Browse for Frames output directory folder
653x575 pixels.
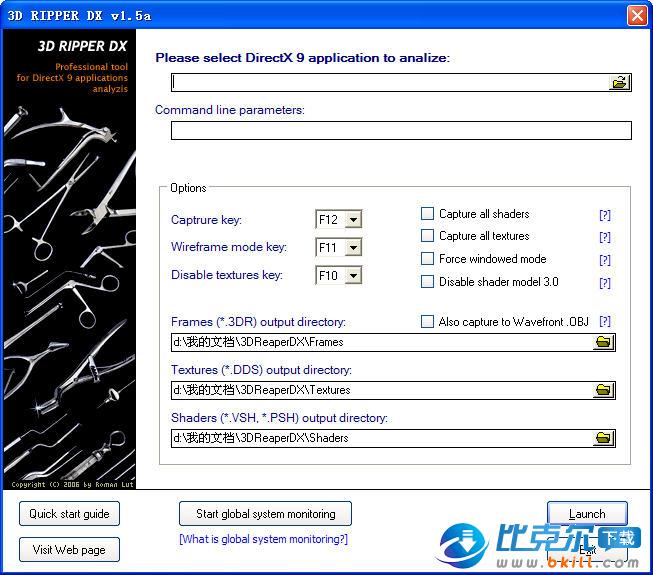[603, 343]
